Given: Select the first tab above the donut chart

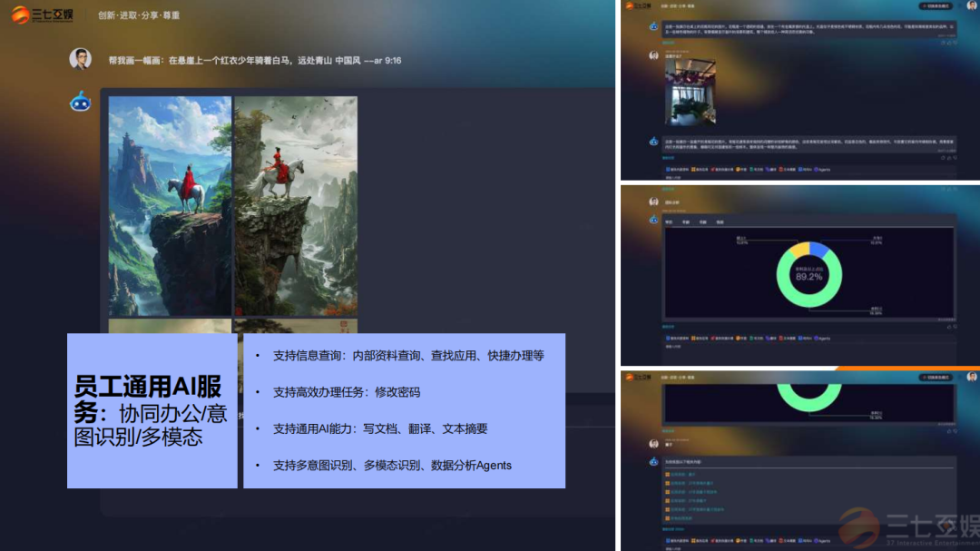Looking at the screenshot, I should tap(669, 221).
